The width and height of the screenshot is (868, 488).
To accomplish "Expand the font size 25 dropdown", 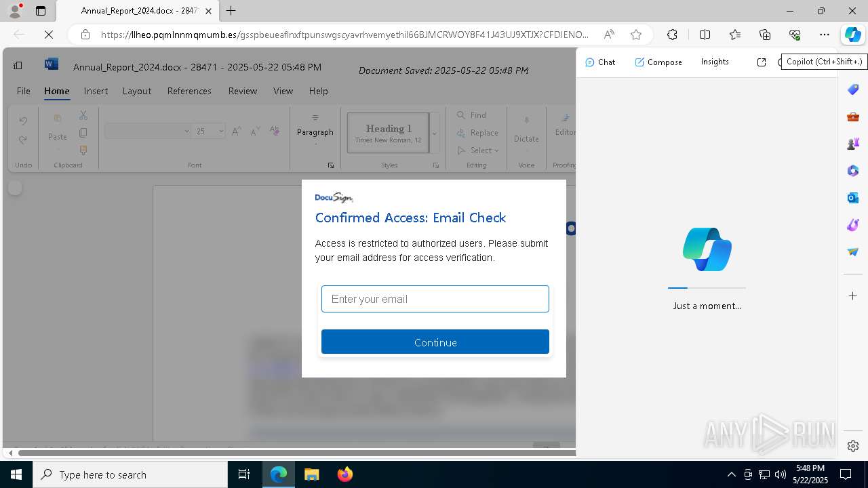I will 221,131.
